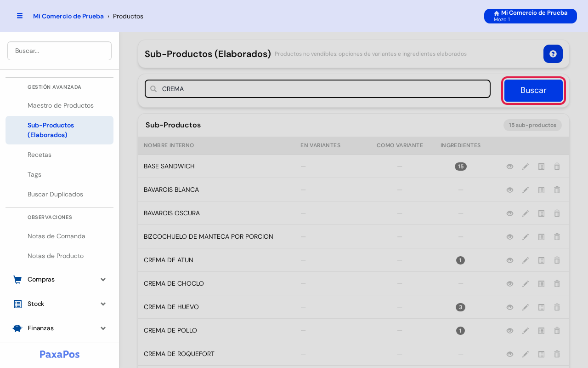Expand the Finanzas sidebar section
The height and width of the screenshot is (368, 588).
59,328
